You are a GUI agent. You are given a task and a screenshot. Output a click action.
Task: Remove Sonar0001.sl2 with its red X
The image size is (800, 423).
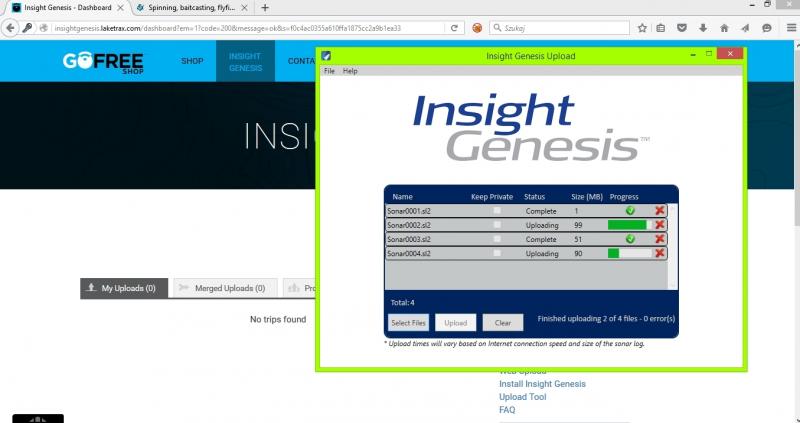(659, 211)
